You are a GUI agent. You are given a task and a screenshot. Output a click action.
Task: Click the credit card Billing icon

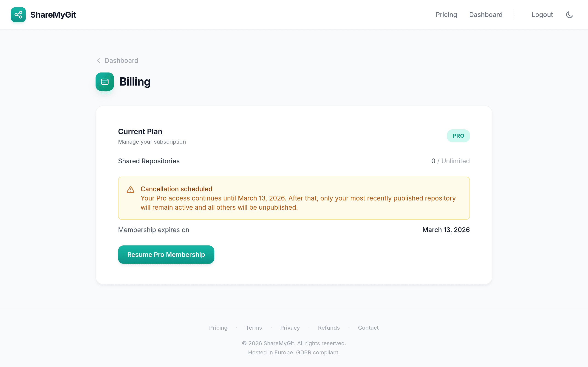tap(105, 82)
